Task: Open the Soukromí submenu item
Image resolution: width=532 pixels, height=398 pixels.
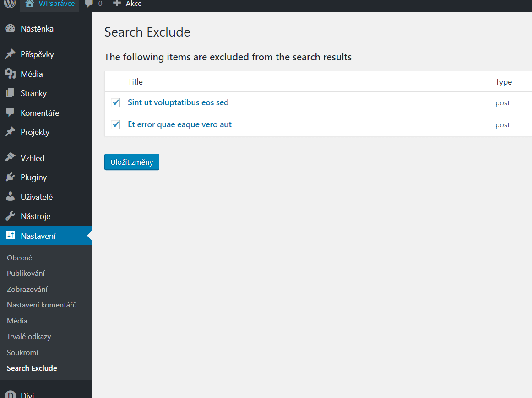Action: pyautogui.click(x=22, y=352)
